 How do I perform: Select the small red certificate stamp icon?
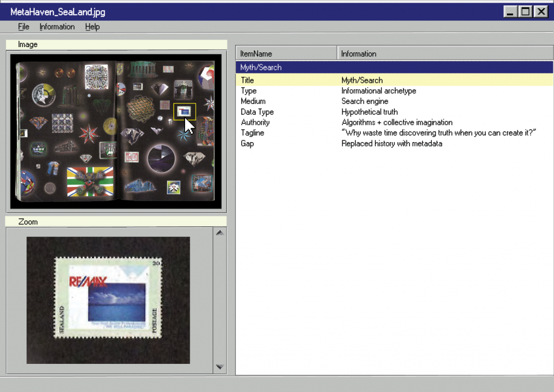[x=132, y=157]
